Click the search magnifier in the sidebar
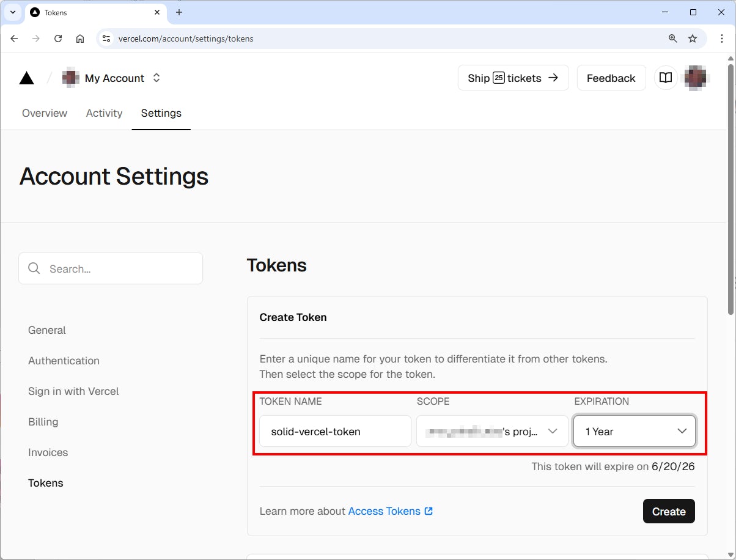Viewport: 736px width, 560px height. [x=34, y=268]
